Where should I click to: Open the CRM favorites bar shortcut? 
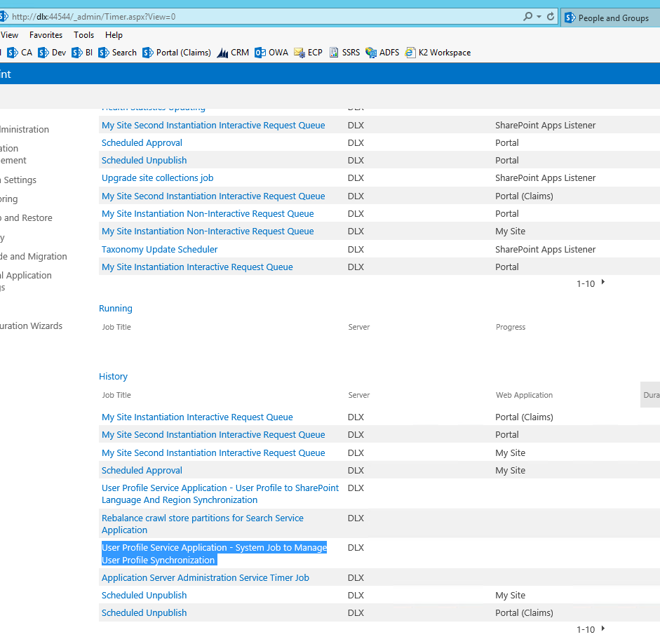[x=233, y=53]
